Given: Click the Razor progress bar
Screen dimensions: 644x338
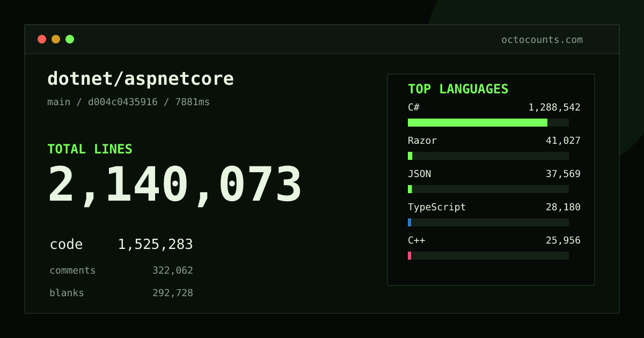Looking at the screenshot, I should click(488, 156).
